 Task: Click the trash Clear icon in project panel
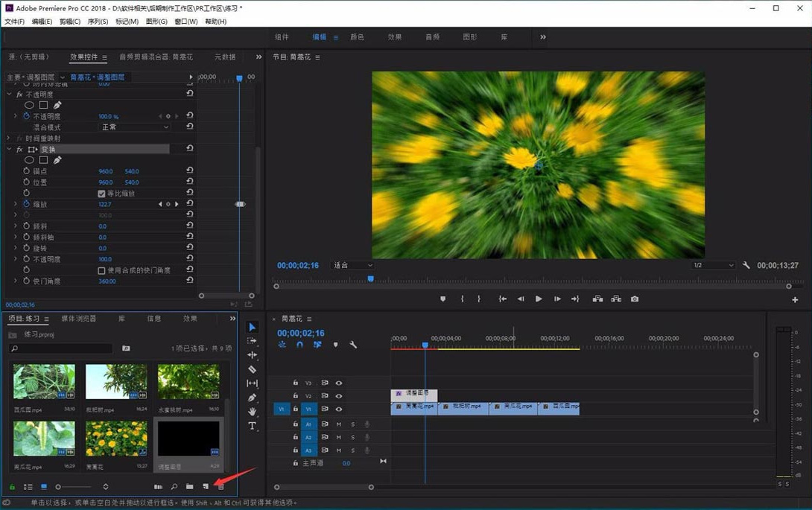pos(221,487)
